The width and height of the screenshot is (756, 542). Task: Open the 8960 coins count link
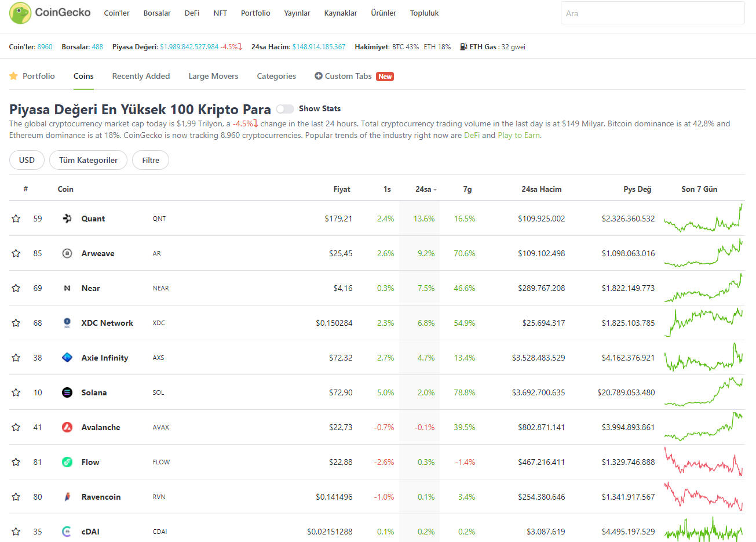click(45, 47)
